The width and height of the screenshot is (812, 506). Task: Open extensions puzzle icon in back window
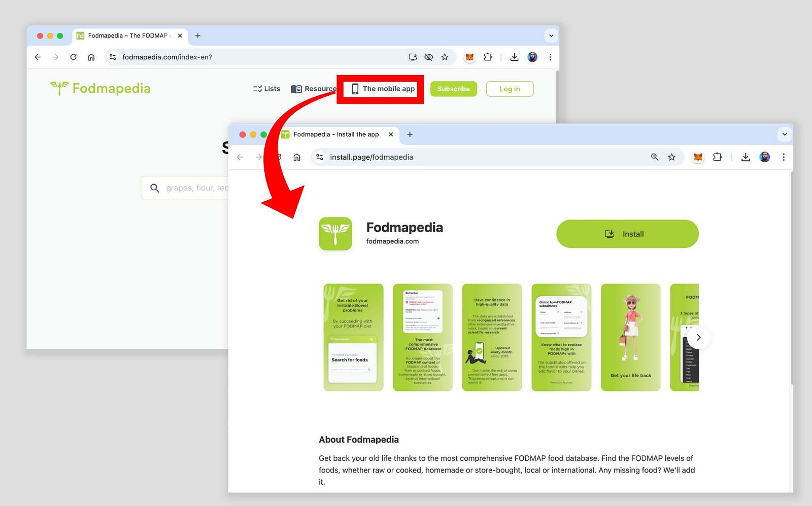coord(488,57)
